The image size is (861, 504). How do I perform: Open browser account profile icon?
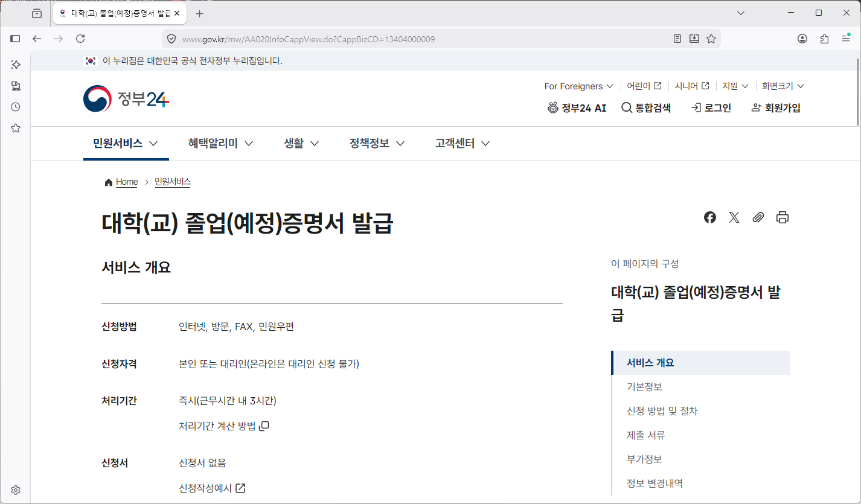tap(802, 39)
